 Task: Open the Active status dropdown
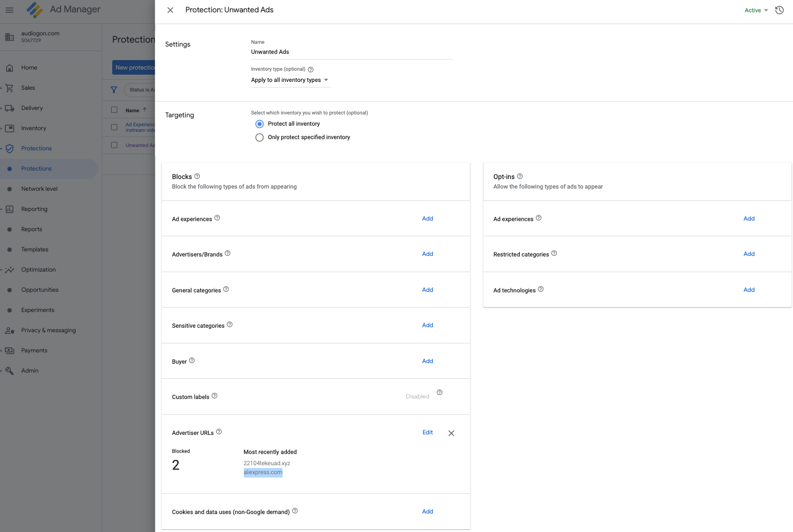coord(756,10)
